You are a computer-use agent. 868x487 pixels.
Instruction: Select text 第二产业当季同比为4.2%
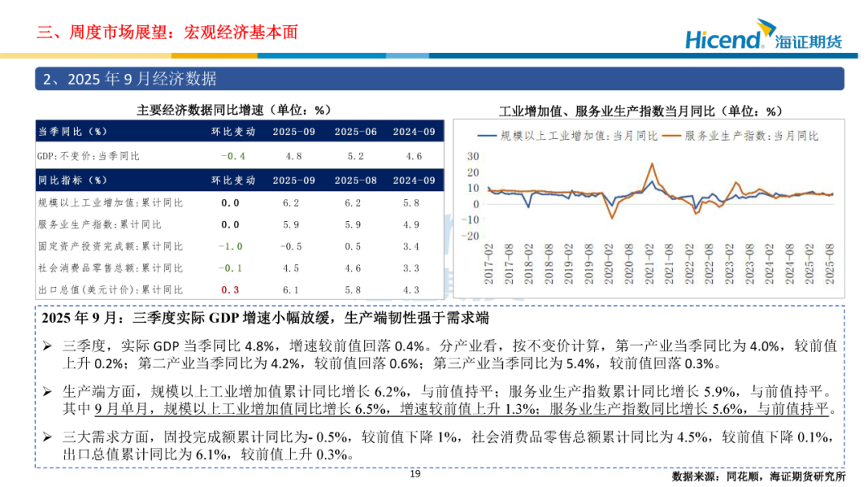coord(220,363)
